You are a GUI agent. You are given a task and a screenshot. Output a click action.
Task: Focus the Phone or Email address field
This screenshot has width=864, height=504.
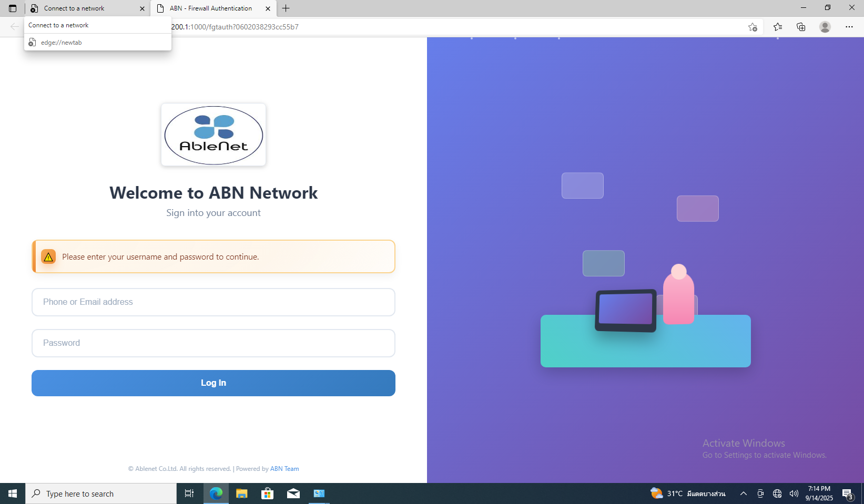pos(214,302)
